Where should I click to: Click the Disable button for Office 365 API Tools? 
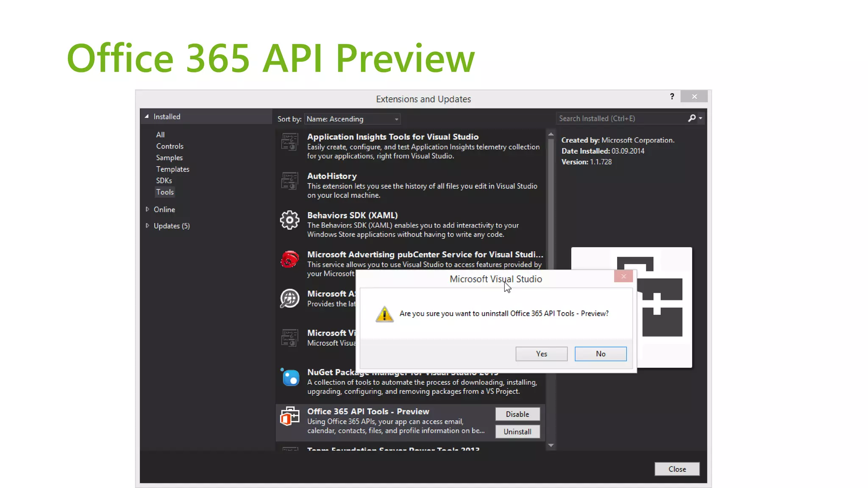517,414
